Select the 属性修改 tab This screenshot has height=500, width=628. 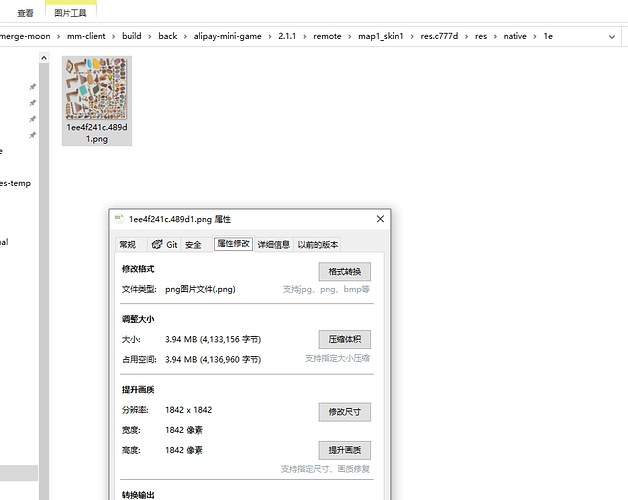click(x=233, y=243)
